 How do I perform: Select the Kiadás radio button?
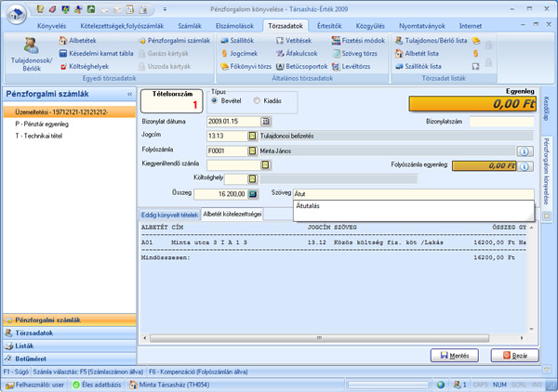258,100
